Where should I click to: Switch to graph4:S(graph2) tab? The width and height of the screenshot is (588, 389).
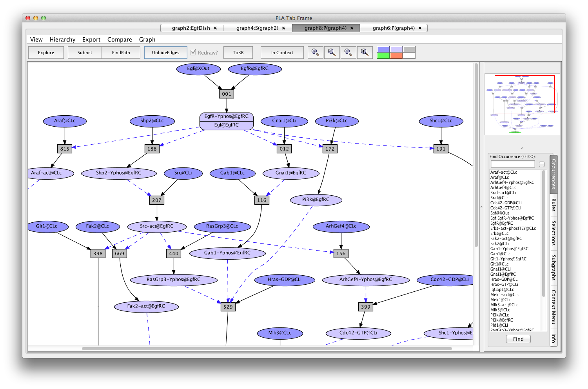257,28
